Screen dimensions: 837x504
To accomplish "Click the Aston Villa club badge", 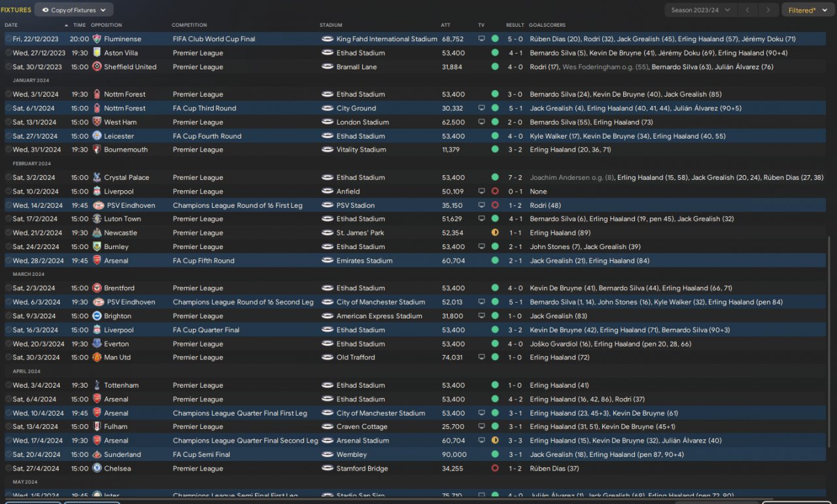I will (97, 53).
